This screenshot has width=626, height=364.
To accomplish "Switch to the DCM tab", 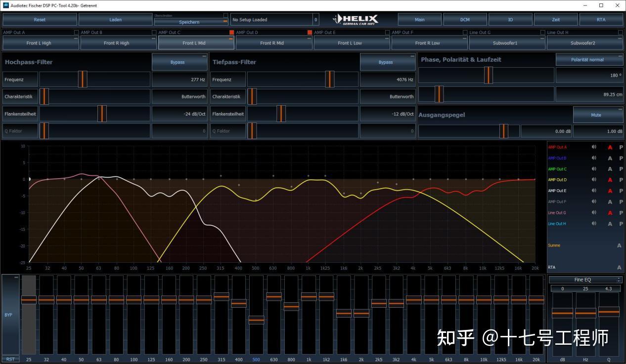I will tap(465, 19).
